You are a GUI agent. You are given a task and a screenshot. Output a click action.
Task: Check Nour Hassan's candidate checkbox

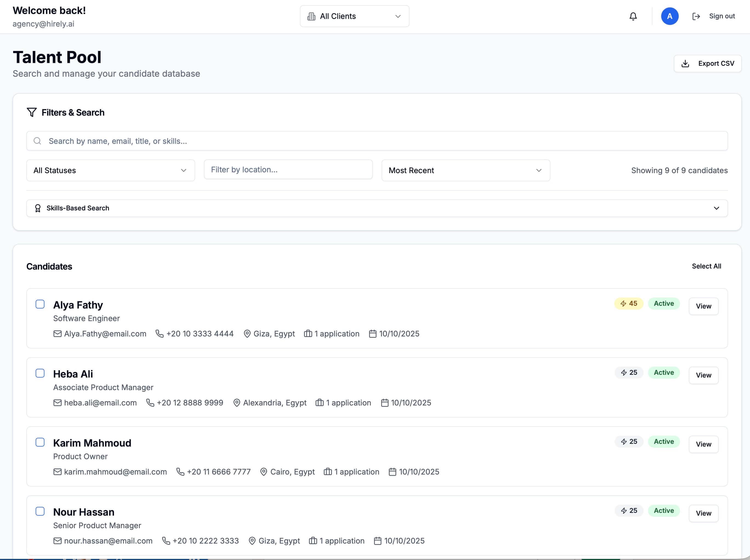(x=40, y=511)
